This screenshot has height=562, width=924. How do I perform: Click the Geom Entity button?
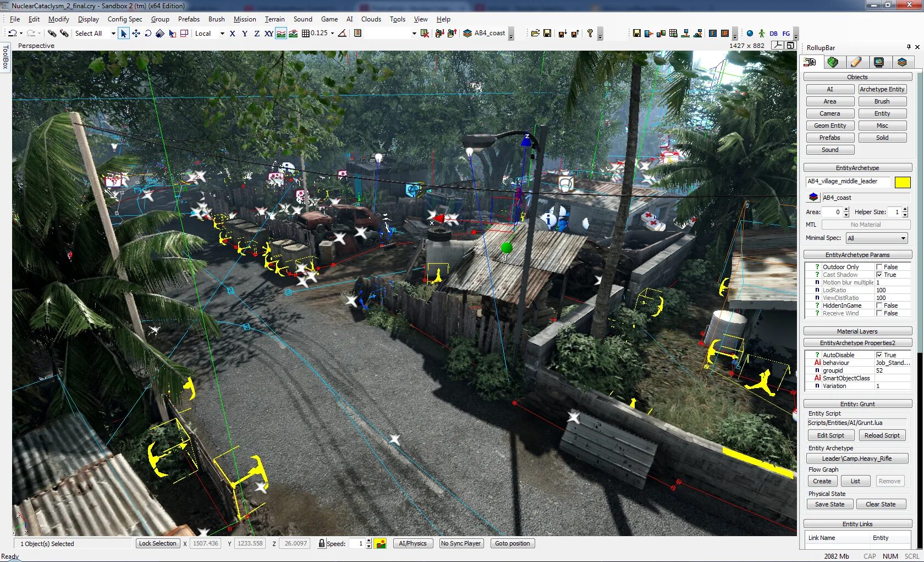pos(830,126)
